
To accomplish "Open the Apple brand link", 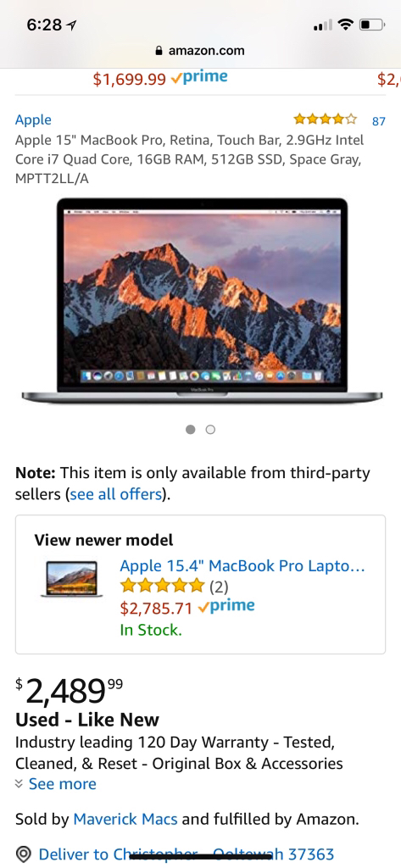I will pyautogui.click(x=33, y=120).
